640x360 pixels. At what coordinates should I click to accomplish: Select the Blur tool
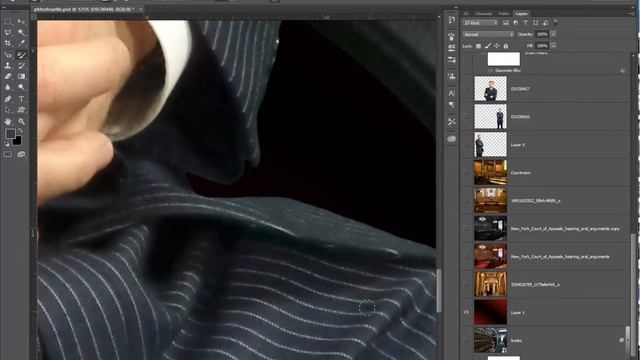(8, 87)
